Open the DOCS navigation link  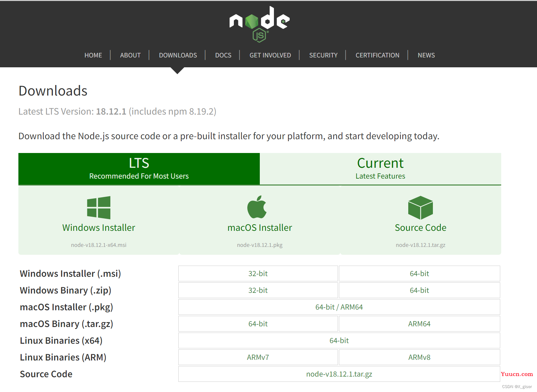223,55
